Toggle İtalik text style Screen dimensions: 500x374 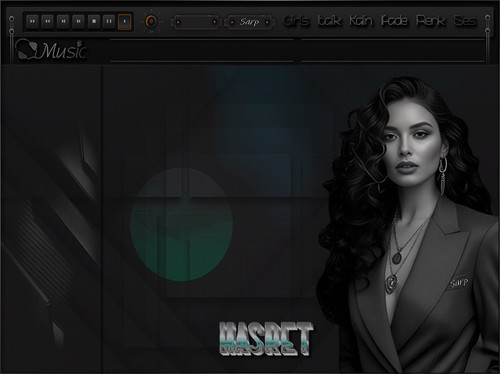coord(329,21)
